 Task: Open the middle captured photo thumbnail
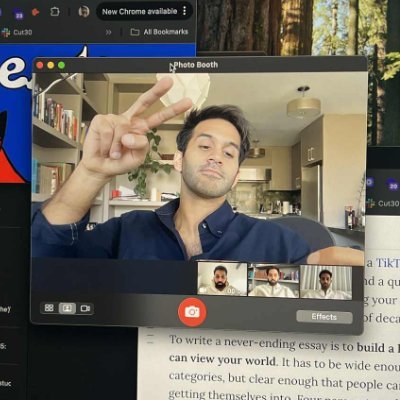(x=274, y=281)
